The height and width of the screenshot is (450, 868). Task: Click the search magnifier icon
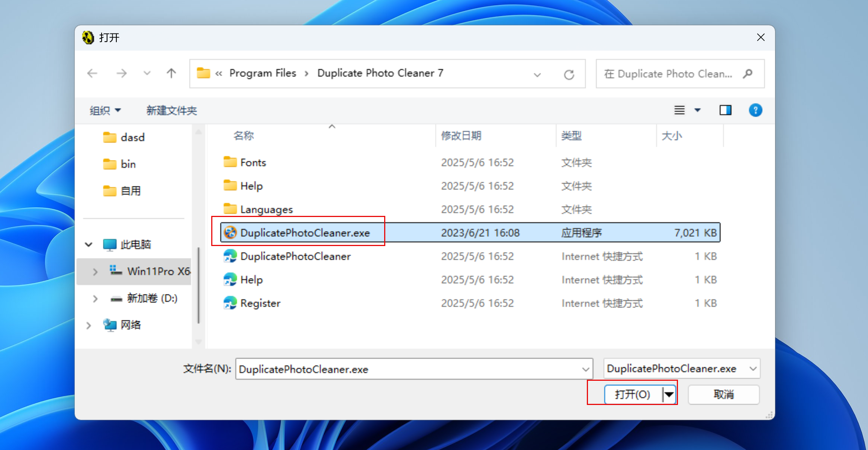click(x=748, y=74)
